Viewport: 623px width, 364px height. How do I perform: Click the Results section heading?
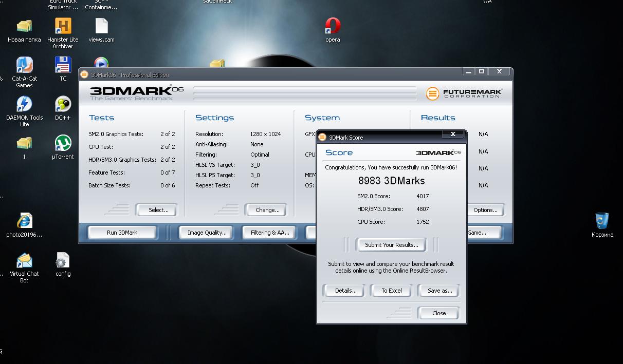click(438, 118)
